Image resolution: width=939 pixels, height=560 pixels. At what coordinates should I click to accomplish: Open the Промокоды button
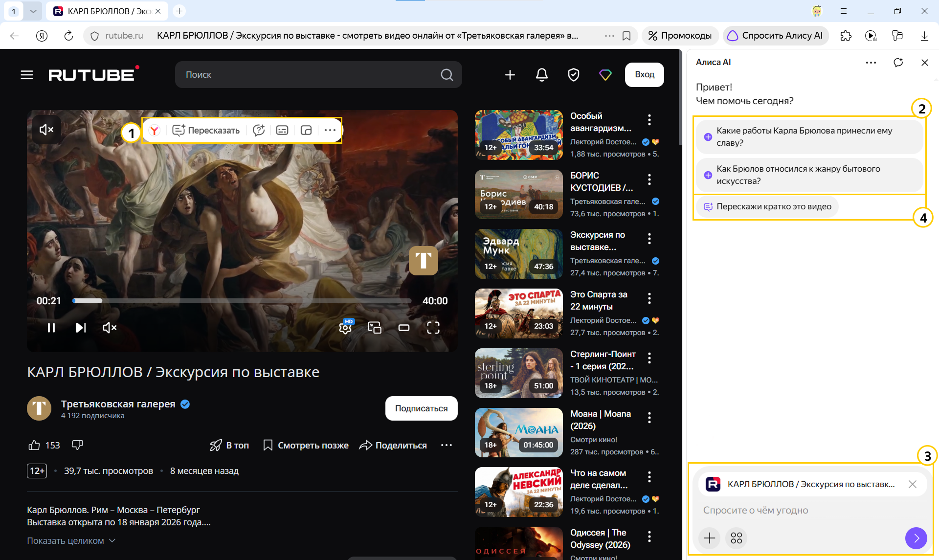(680, 36)
